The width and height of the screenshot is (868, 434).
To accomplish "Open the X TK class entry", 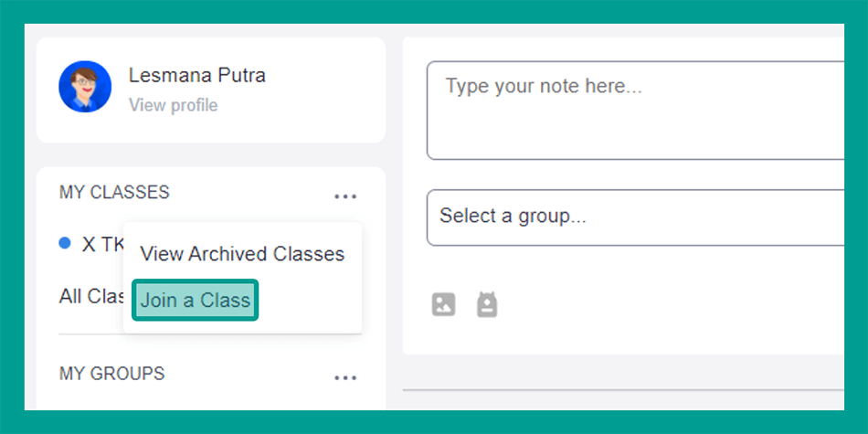I will [103, 244].
